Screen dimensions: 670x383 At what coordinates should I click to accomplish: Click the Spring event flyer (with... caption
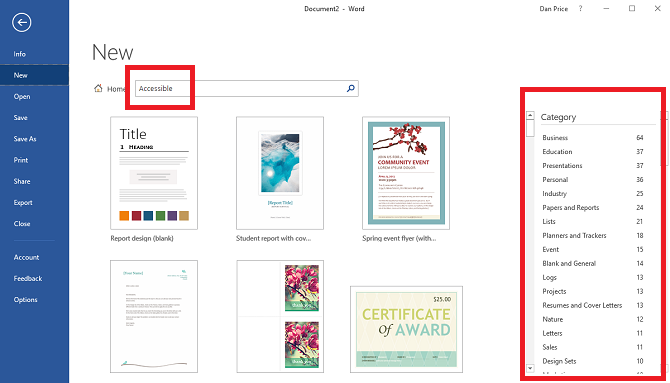399,239
